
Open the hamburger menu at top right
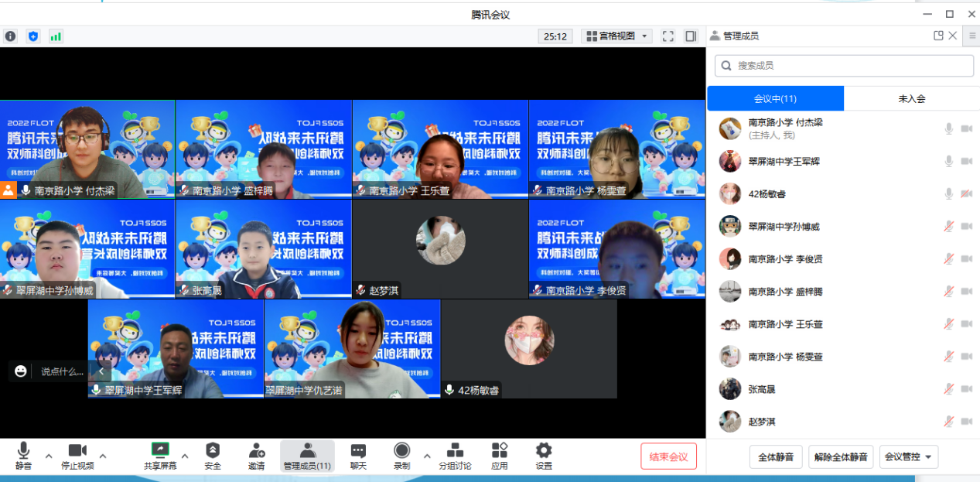coord(972,36)
